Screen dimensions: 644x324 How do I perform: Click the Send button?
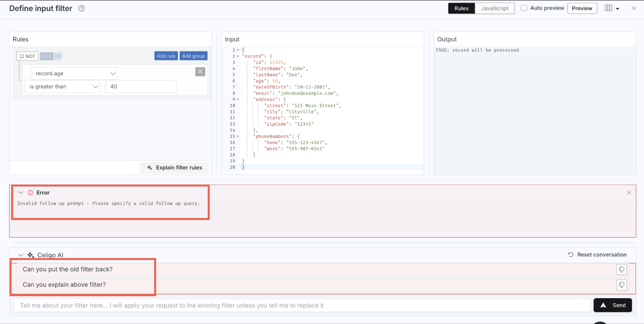click(x=612, y=305)
